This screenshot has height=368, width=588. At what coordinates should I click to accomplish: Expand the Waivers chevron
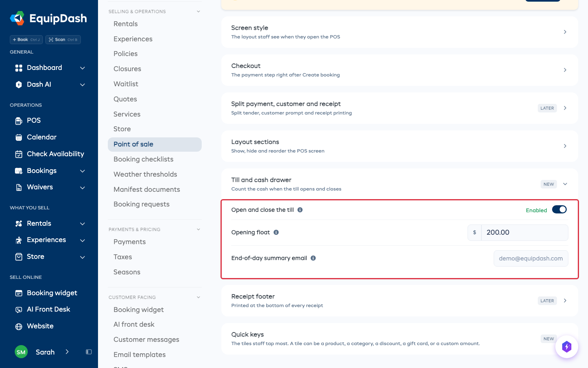(x=82, y=188)
